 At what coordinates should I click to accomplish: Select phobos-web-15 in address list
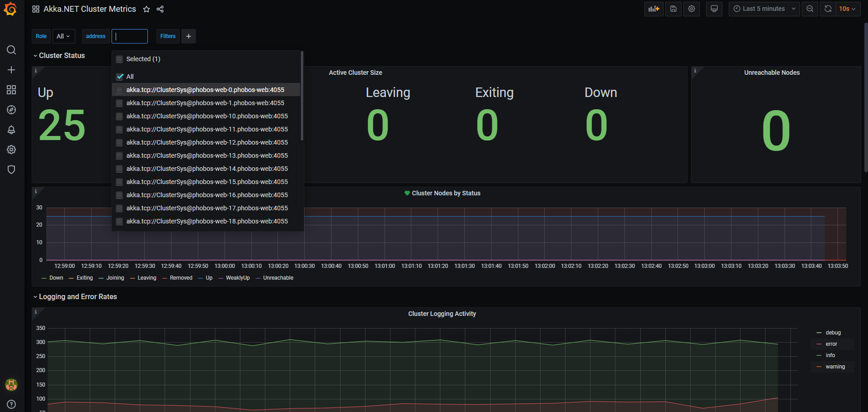click(x=206, y=182)
